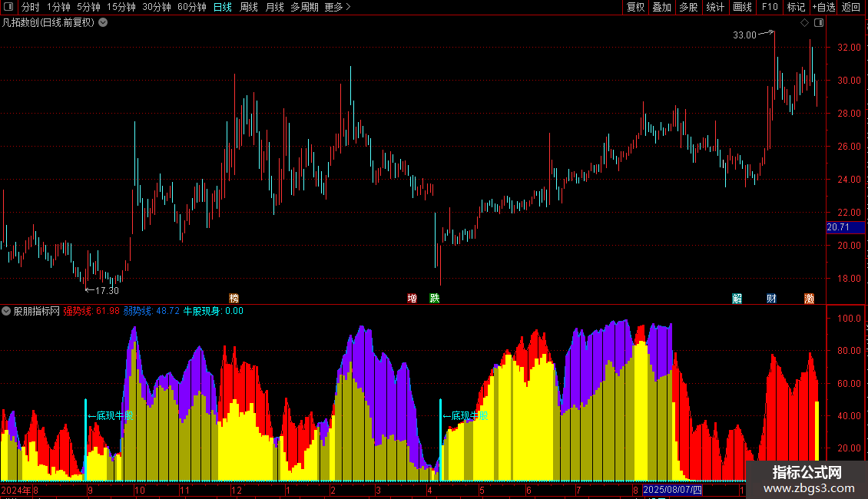
Task: Toggle the right-side panel icon
Action: [x=819, y=23]
